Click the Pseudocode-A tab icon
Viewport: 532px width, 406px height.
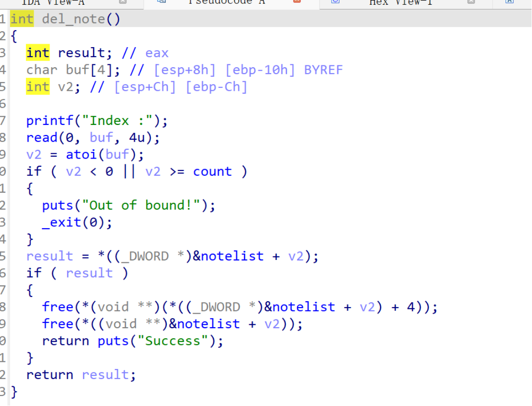161,2
